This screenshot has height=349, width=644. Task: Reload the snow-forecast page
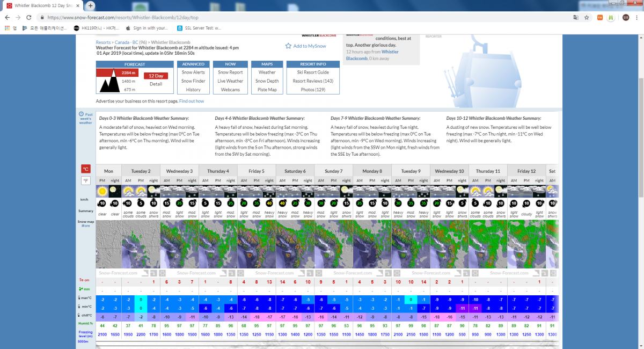point(28,17)
